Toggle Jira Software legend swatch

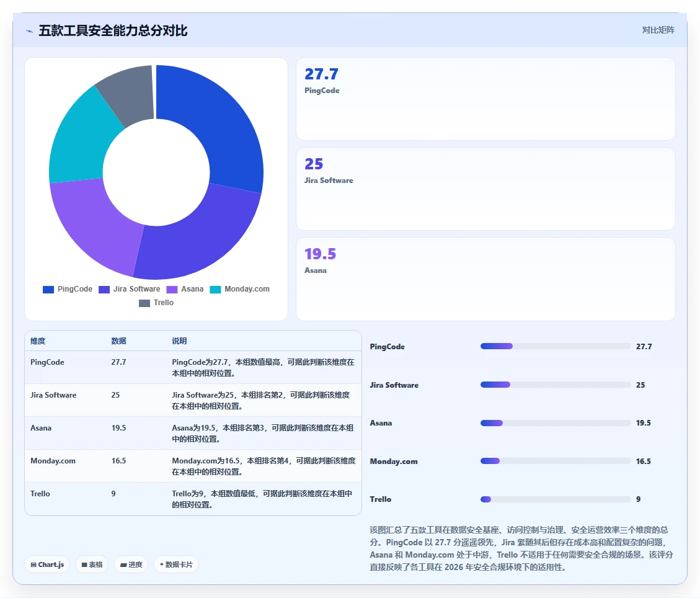point(104,290)
